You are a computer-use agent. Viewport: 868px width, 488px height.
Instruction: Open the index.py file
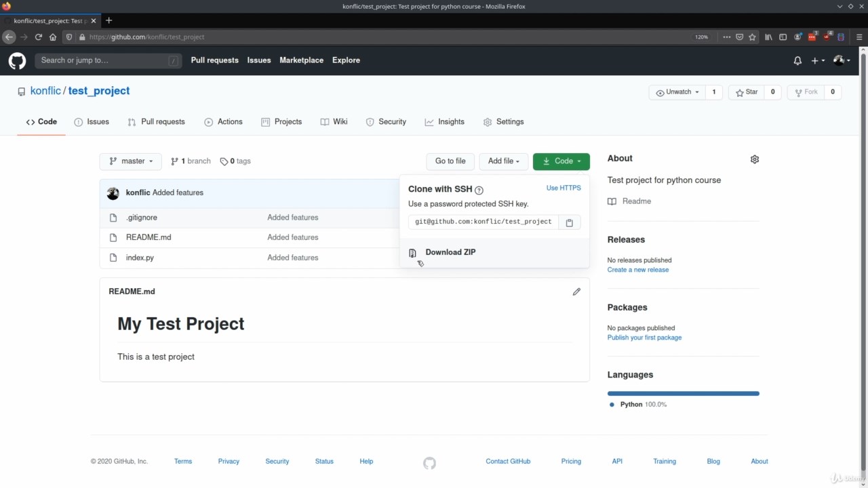(x=140, y=258)
